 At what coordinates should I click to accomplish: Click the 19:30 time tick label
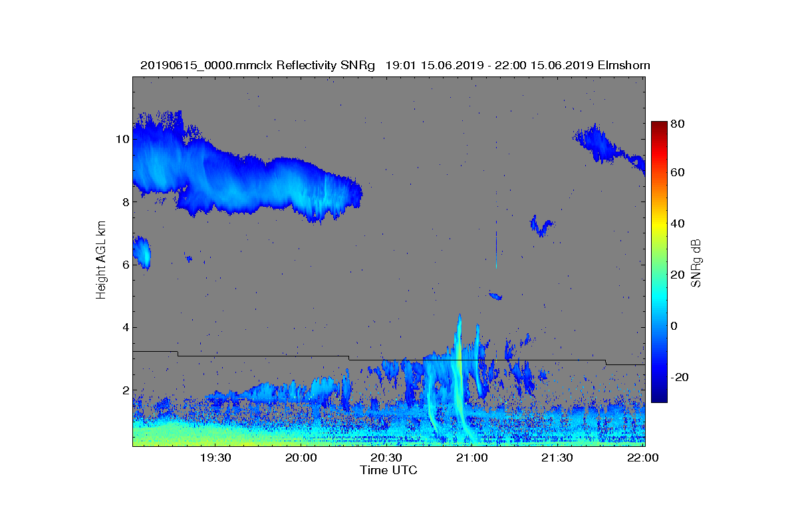(215, 458)
